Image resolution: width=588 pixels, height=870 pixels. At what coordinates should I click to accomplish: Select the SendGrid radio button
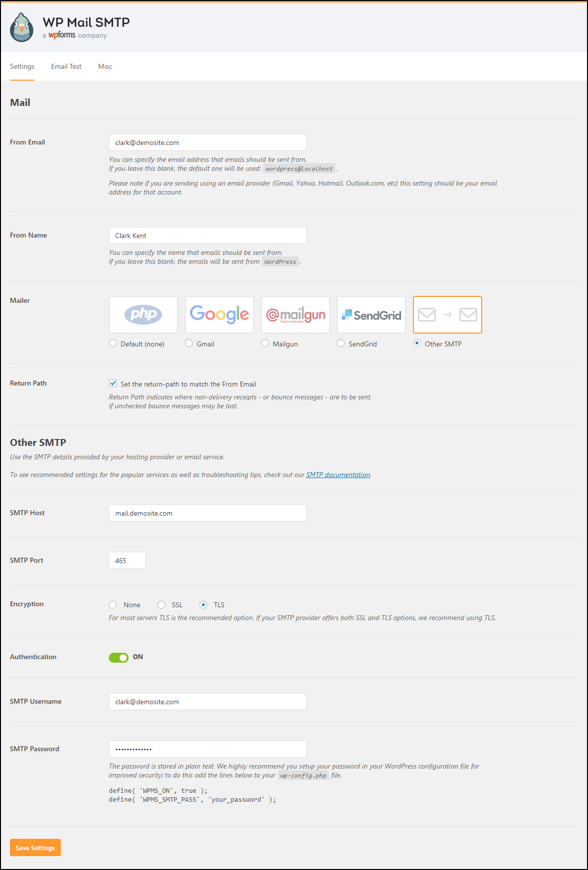tap(341, 343)
